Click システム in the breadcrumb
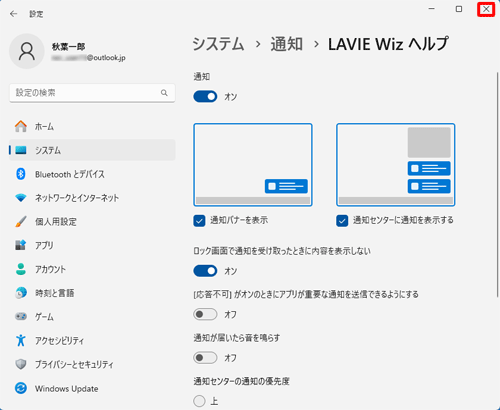500x410 pixels. coord(218,44)
